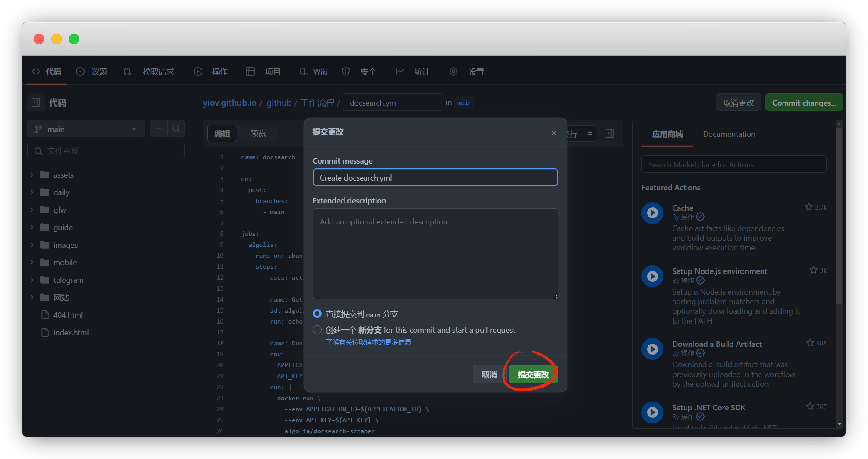
Task: Click the plus icon to add a file
Action: pos(159,128)
